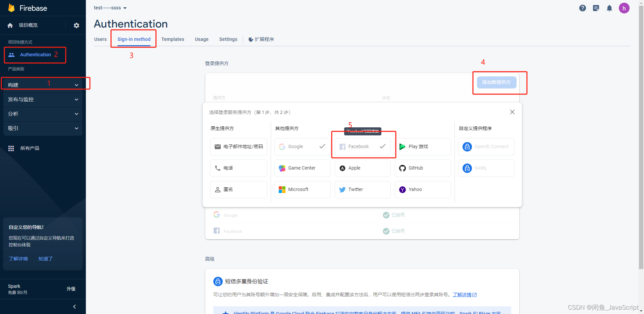Switch to the Settings tab

click(x=228, y=39)
